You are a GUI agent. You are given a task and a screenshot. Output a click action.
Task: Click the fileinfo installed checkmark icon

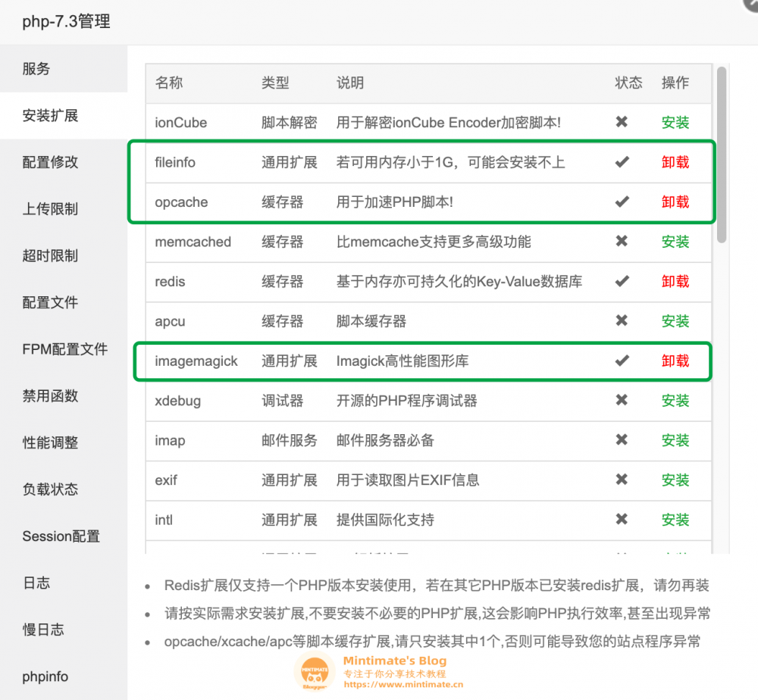pos(622,162)
